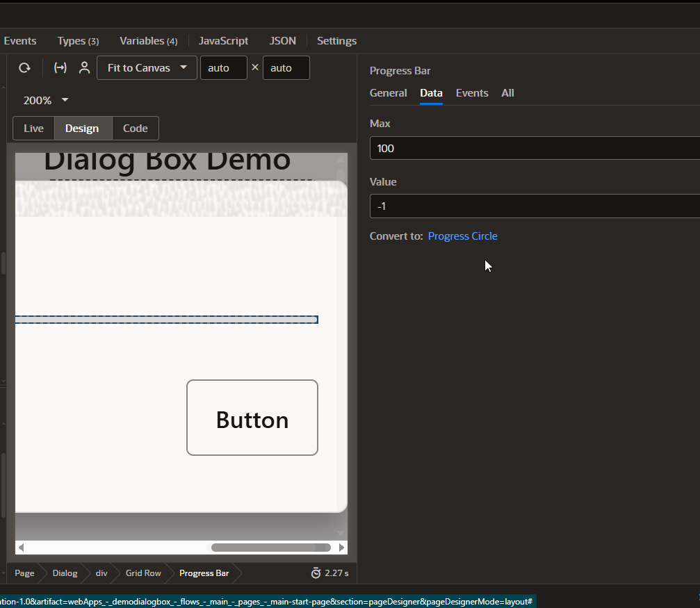Open the Fit to Canvas dropdown
The image size is (700, 608).
(147, 68)
